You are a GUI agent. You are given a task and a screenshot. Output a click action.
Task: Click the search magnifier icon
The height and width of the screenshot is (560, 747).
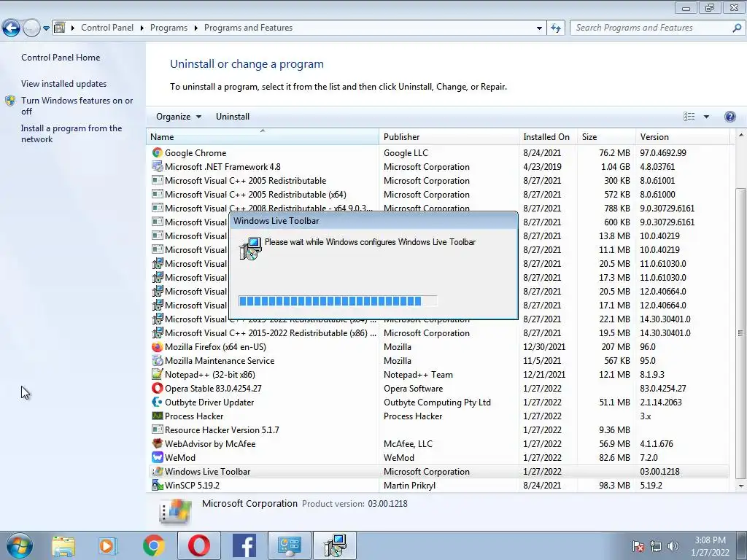[x=737, y=28]
